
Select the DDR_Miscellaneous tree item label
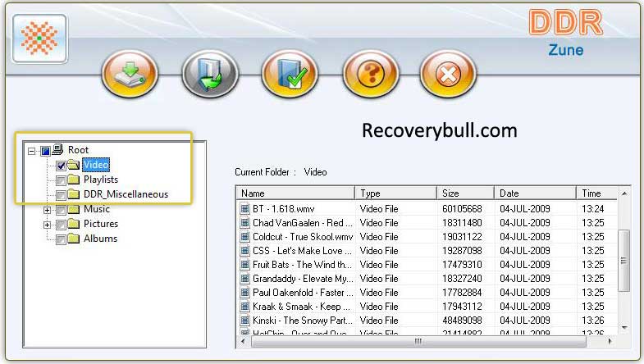[x=126, y=194]
